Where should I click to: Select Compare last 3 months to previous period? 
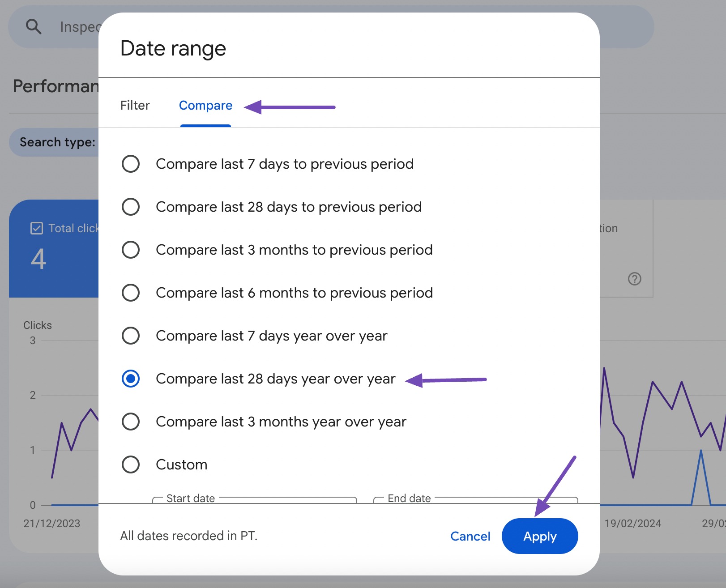click(x=130, y=250)
